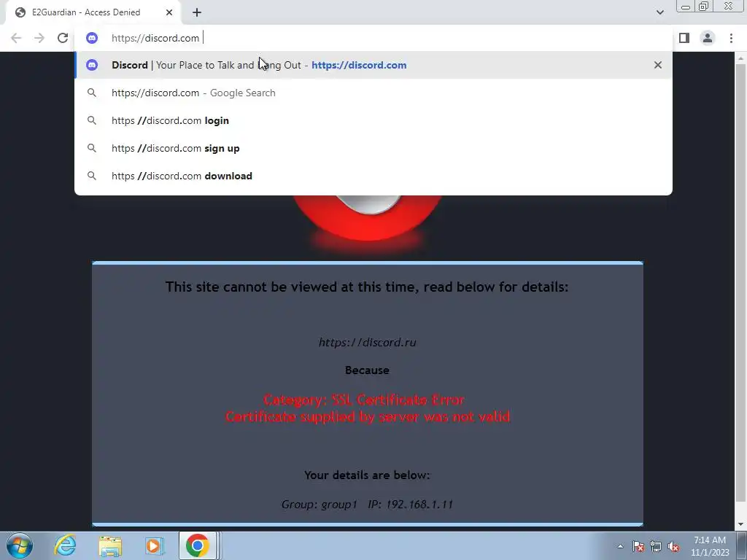Click the 'Group: group1 IP: 192.168.1.11' text
This screenshot has height=560, width=747.
coord(367,505)
